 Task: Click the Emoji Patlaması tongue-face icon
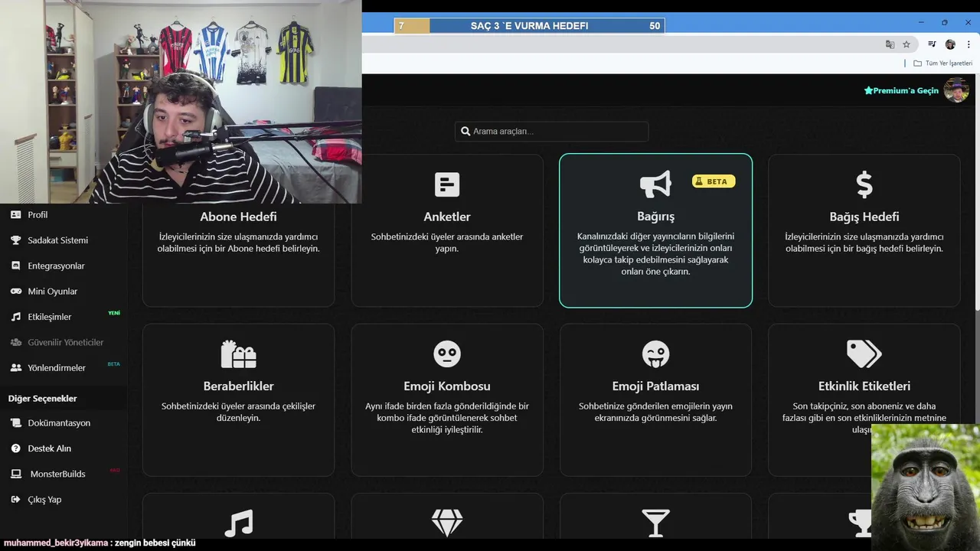[655, 354]
